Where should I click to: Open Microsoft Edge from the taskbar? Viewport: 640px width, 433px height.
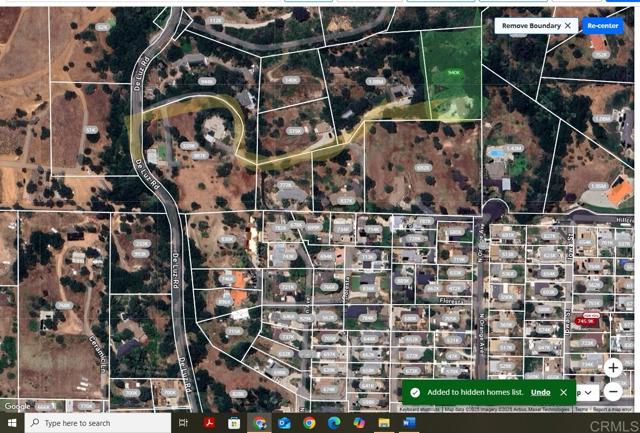tap(334, 423)
